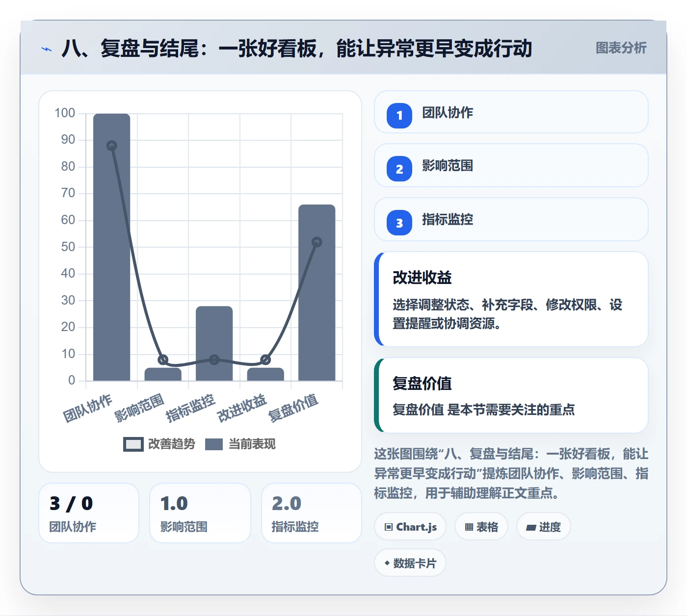Click the trend line point above 改进收益
Screen dimensions: 687x616
tap(265, 359)
